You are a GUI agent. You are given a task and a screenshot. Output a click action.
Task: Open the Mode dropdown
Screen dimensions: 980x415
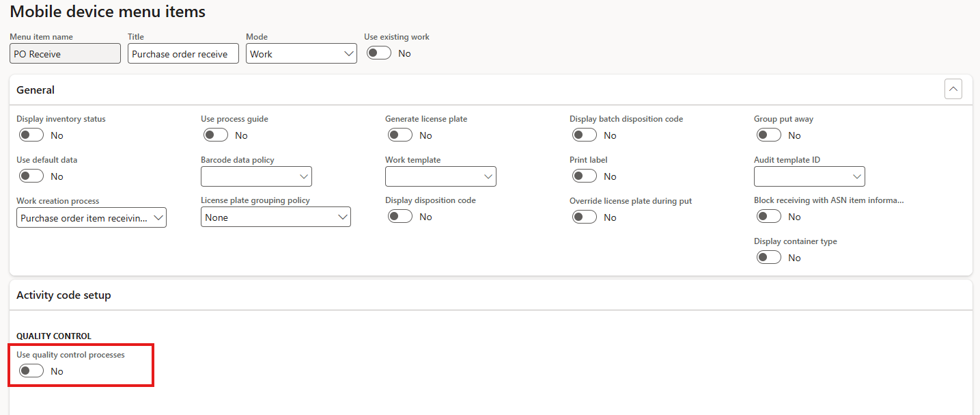pyautogui.click(x=301, y=54)
